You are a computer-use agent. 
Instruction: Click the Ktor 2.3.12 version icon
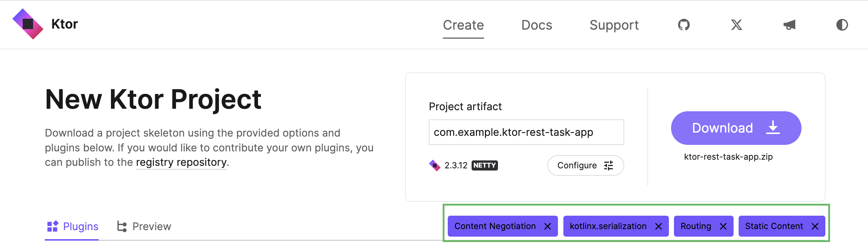(x=434, y=165)
